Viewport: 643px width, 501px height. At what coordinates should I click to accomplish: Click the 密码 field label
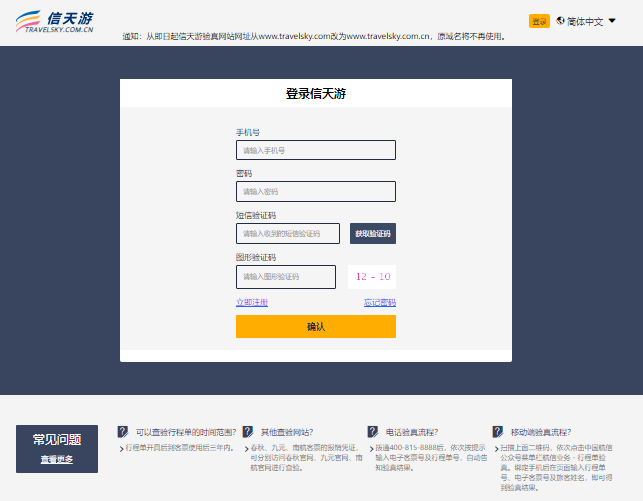pos(244,173)
